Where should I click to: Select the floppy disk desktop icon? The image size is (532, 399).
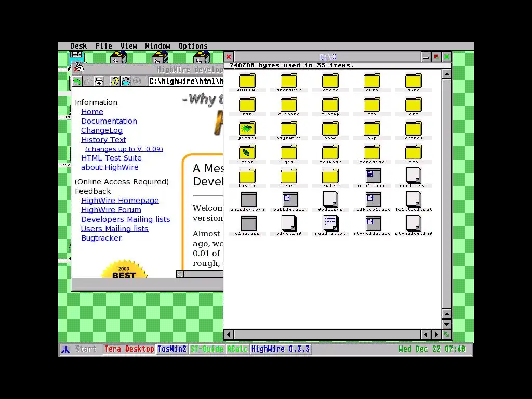pos(77,58)
